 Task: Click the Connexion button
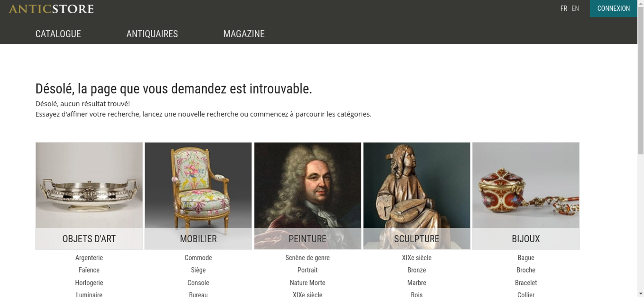click(x=613, y=8)
